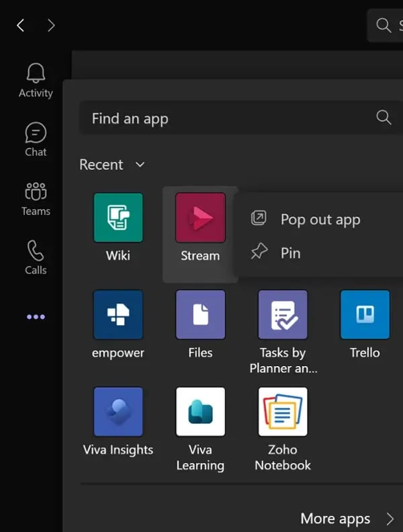Screen dimensions: 403x532
Task: Open the Files app icon
Action: coord(200,315)
